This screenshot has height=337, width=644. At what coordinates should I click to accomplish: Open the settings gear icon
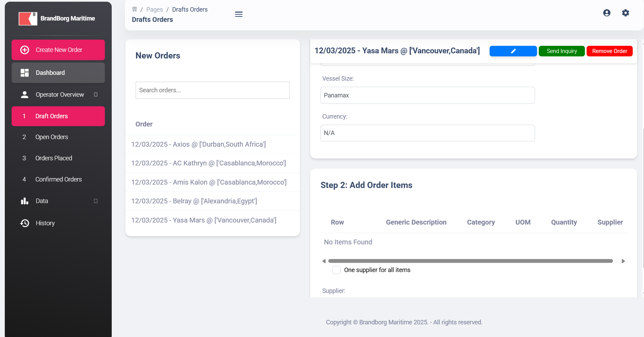point(626,13)
